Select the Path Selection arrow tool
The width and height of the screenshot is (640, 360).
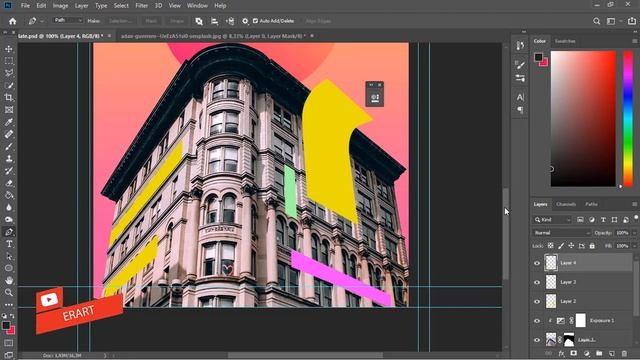[x=9, y=256]
